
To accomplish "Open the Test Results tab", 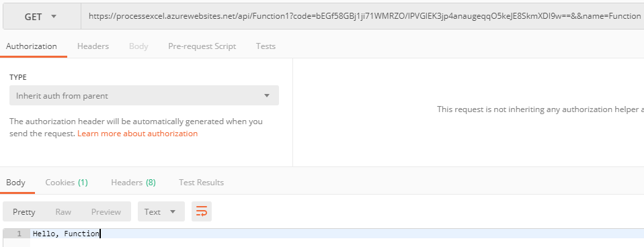I will pyautogui.click(x=201, y=182).
